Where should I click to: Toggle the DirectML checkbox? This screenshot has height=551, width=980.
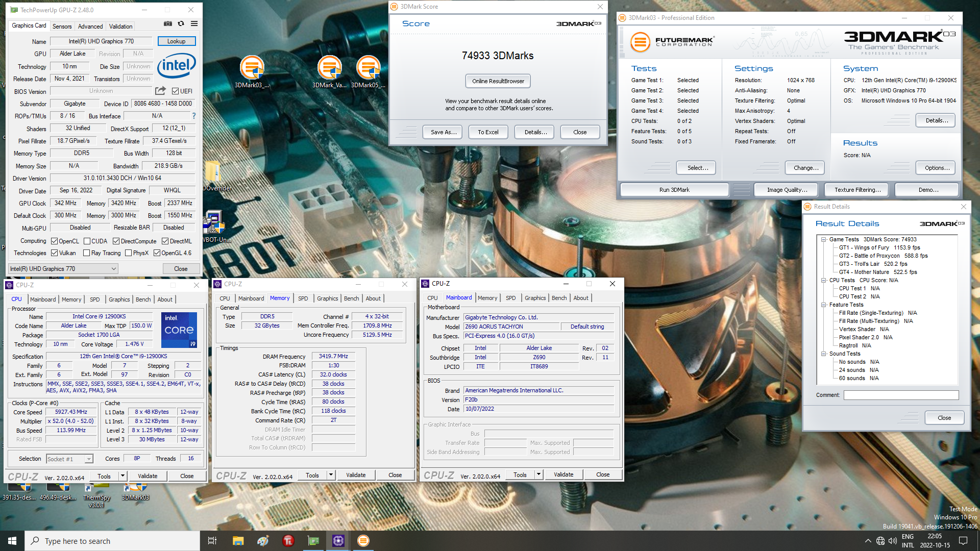165,241
